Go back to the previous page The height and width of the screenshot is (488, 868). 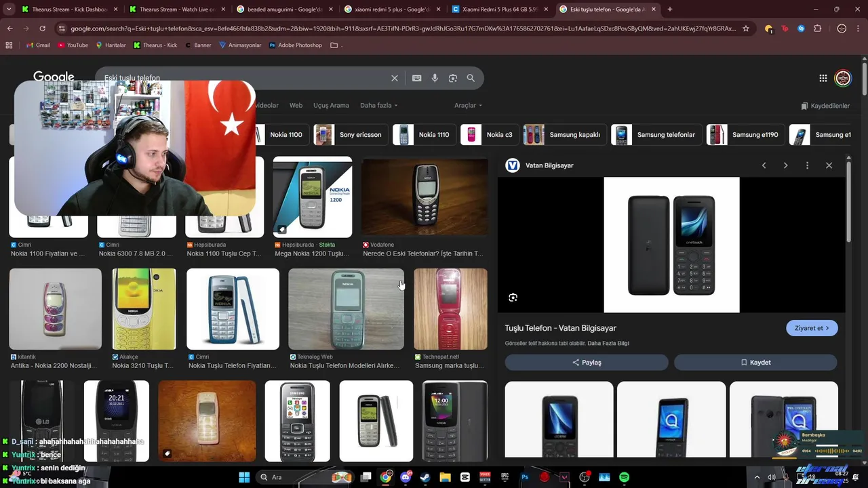click(x=9, y=28)
